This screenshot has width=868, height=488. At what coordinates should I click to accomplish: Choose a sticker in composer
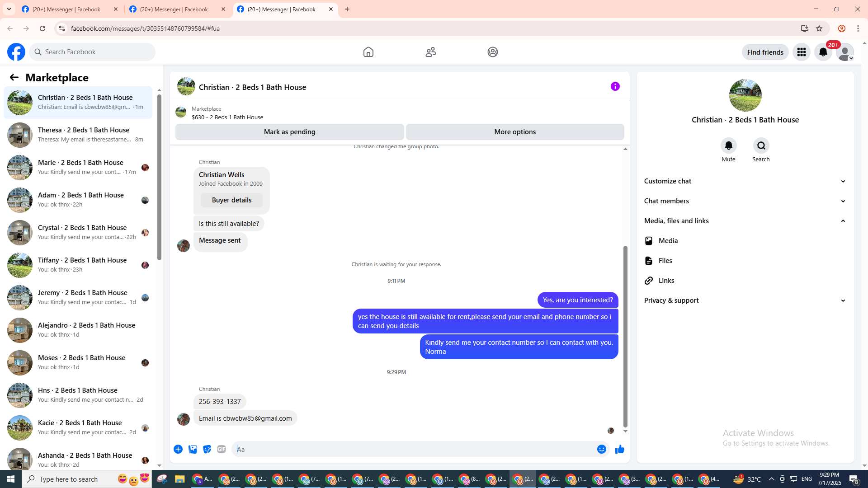click(207, 449)
